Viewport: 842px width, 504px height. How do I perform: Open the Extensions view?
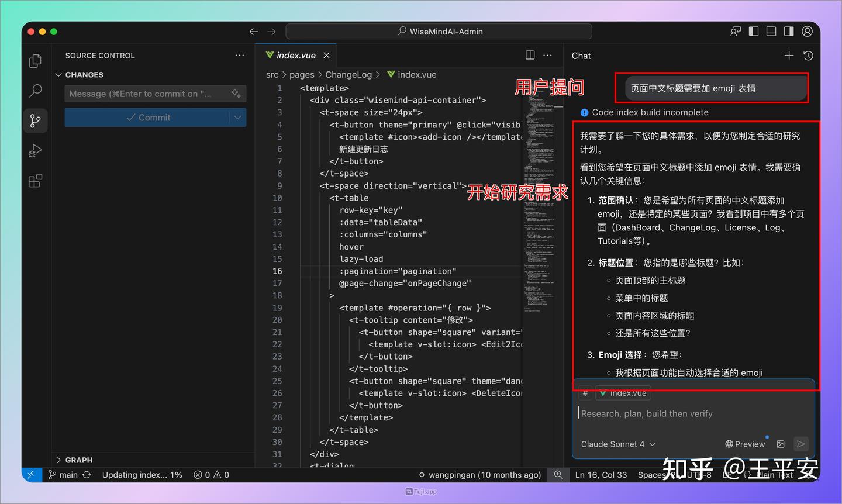(35, 180)
